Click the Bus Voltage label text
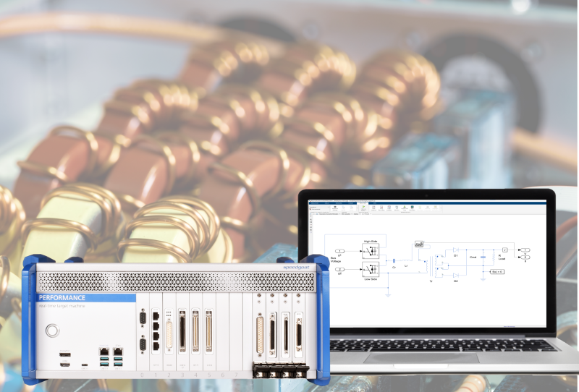This screenshot has width=579, height=392. coord(335,260)
